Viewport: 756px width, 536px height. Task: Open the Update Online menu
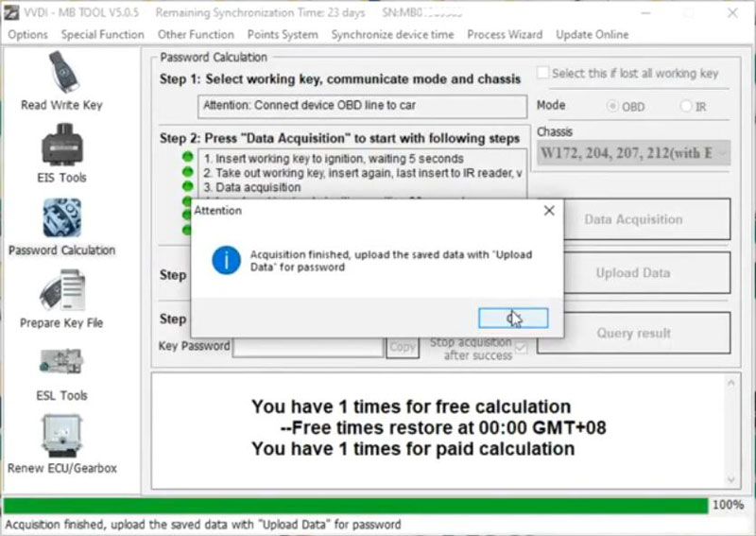tap(593, 35)
